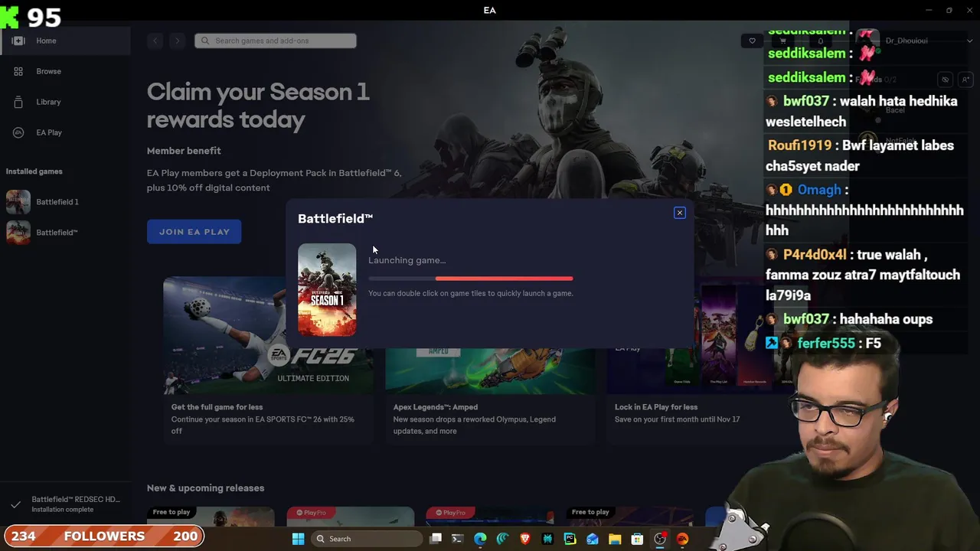The image size is (980, 551).
Task: Click the Windows taskbar Search box
Action: click(x=367, y=539)
